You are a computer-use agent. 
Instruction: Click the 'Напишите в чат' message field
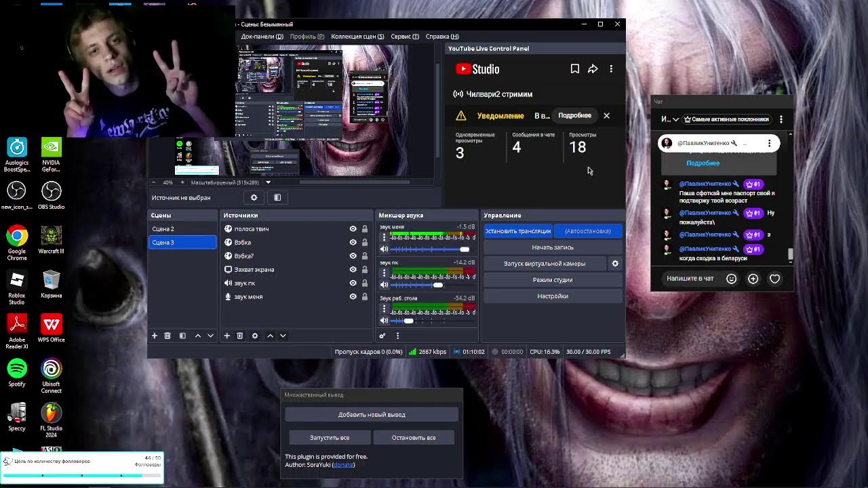click(x=690, y=279)
